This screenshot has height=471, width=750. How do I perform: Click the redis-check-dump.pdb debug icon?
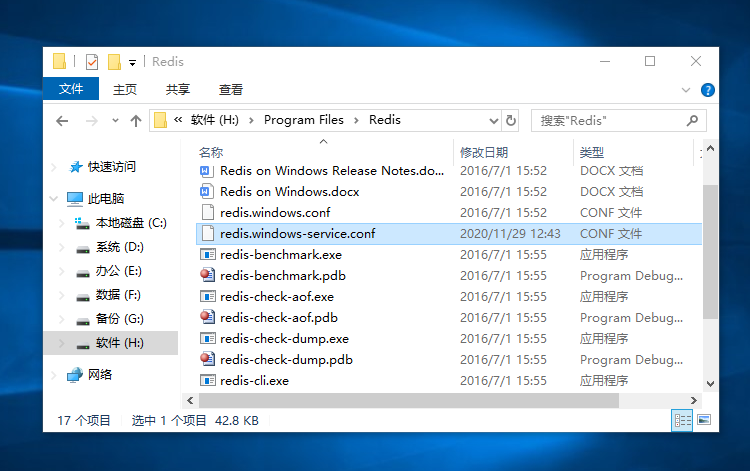click(207, 360)
